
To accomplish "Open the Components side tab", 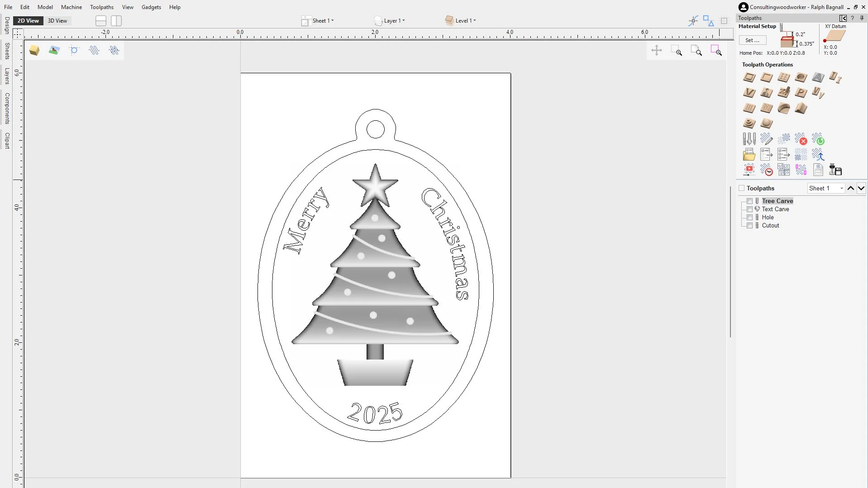I will pyautogui.click(x=7, y=109).
